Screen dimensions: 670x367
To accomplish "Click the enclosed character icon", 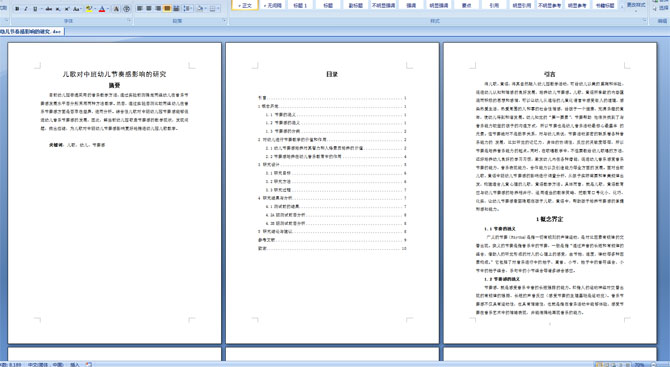I will tap(126, 9).
